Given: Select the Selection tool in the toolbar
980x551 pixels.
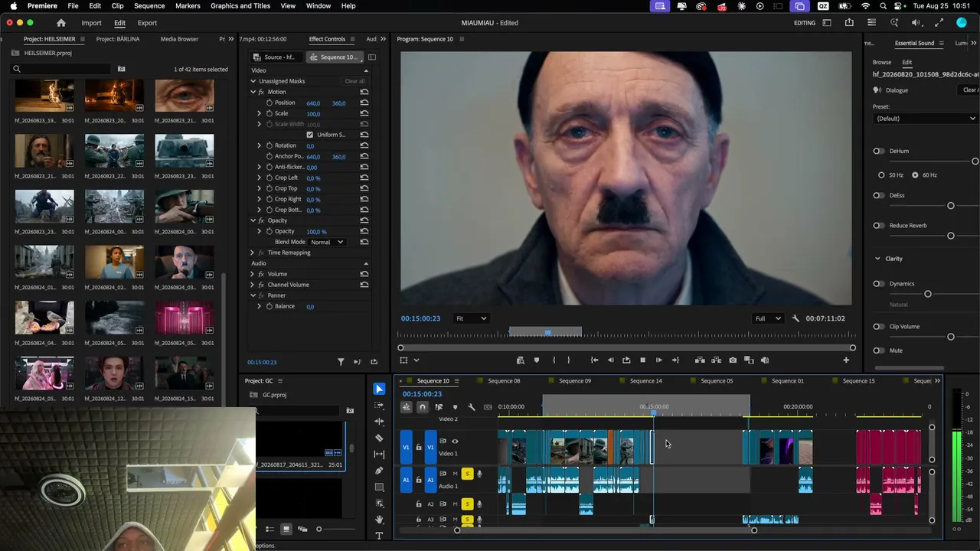Looking at the screenshot, I should click(379, 389).
